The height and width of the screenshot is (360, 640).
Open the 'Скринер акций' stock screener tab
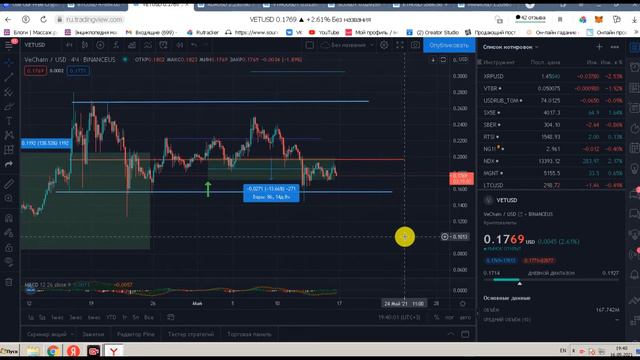click(47, 334)
